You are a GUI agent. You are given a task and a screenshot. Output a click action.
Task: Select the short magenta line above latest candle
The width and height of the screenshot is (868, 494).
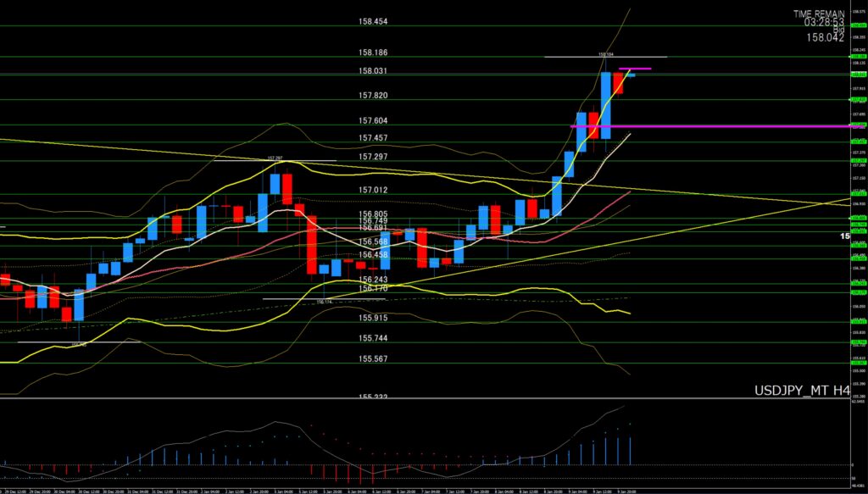(x=635, y=68)
